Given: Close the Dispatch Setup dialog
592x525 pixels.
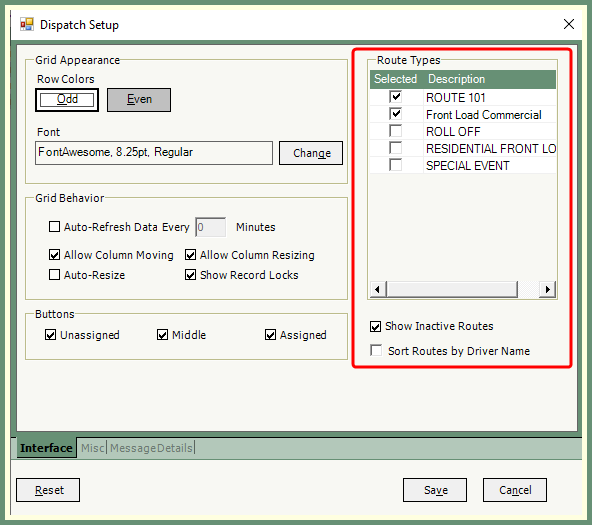Looking at the screenshot, I should point(569,24).
